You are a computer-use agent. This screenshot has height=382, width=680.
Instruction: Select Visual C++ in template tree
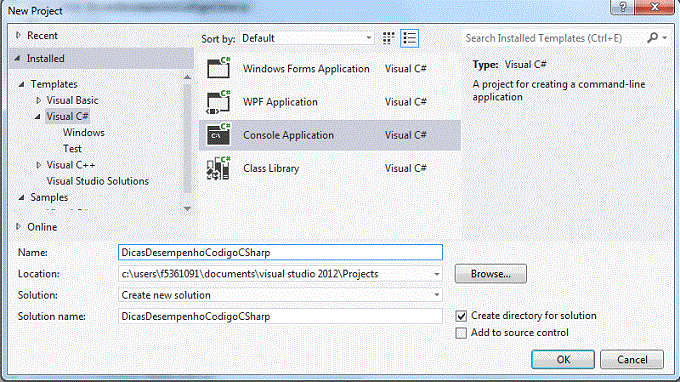71,165
